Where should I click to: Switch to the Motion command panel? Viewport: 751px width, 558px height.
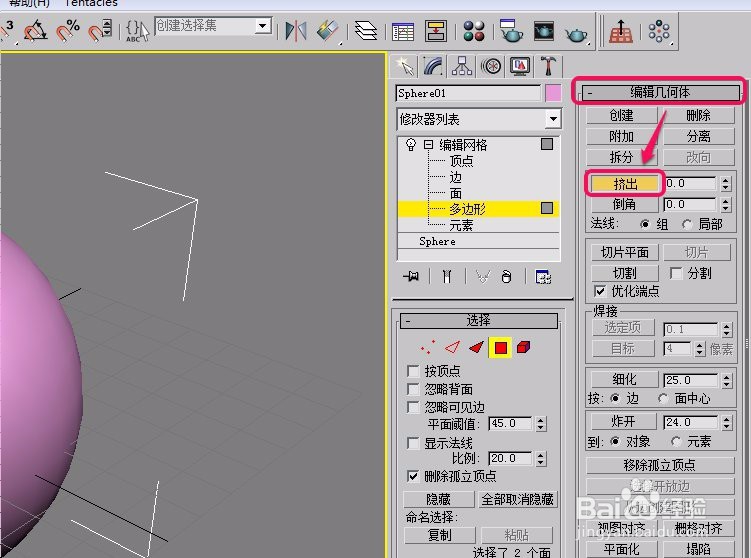491,66
